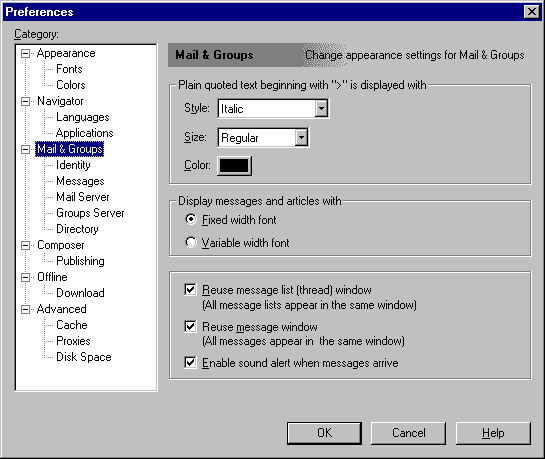
Task: Uncheck Reuse message list (thread) window
Action: pos(190,289)
